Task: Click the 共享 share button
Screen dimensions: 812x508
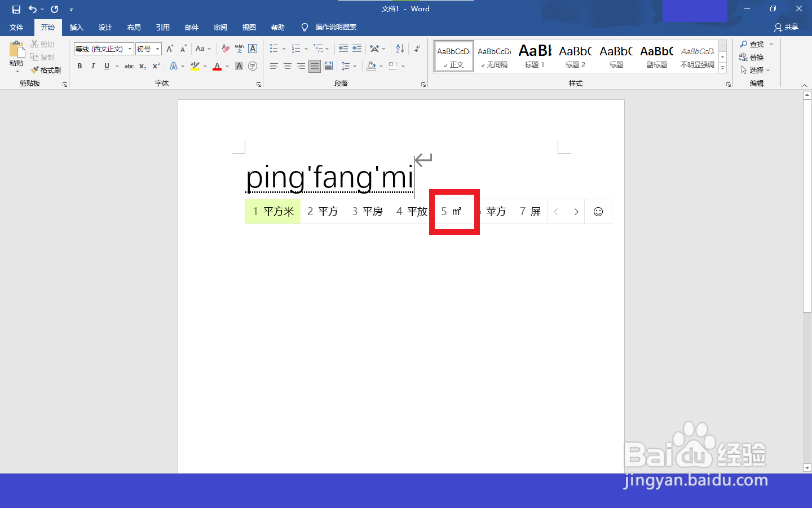Action: [787, 27]
